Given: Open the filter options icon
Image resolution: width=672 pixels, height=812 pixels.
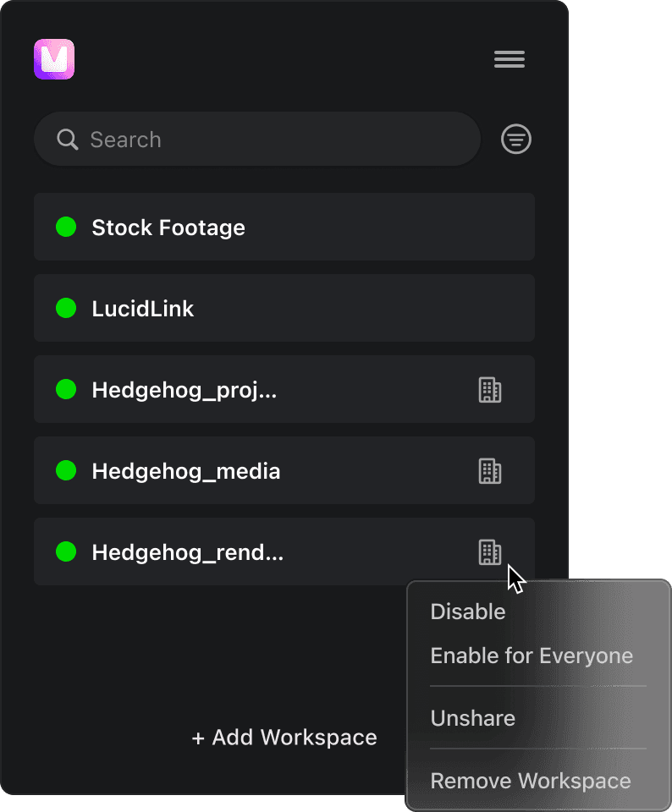Looking at the screenshot, I should coord(516,140).
